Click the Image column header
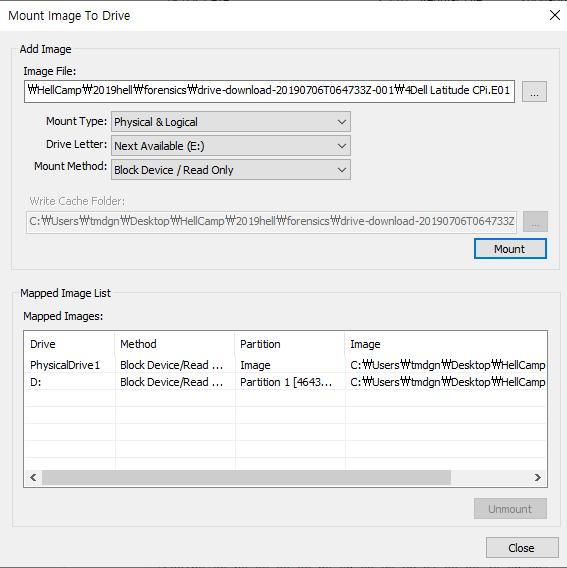567x568 pixels. coord(446,344)
